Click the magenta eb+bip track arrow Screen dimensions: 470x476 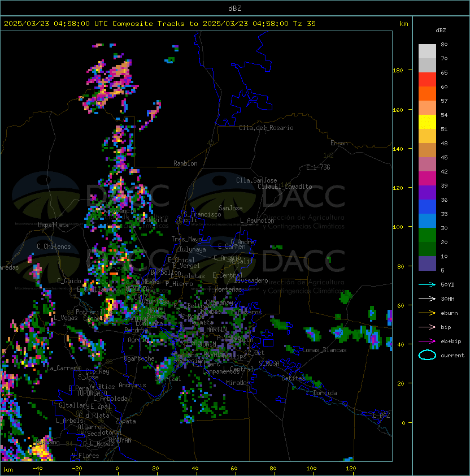click(x=427, y=341)
